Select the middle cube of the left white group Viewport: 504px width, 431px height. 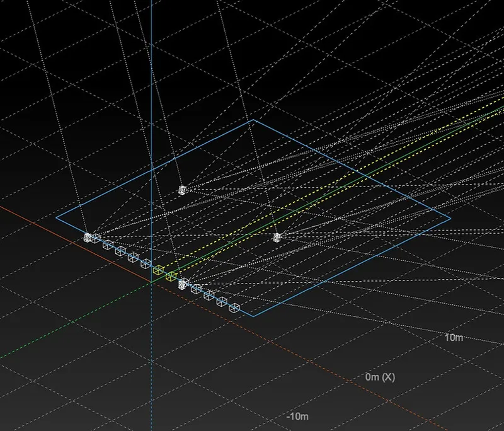click(x=121, y=251)
